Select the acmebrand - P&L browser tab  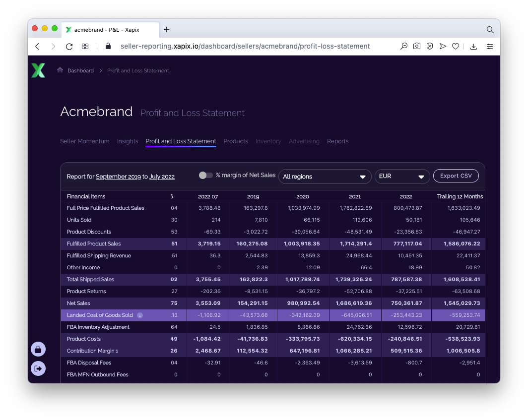pyautogui.click(x=110, y=30)
